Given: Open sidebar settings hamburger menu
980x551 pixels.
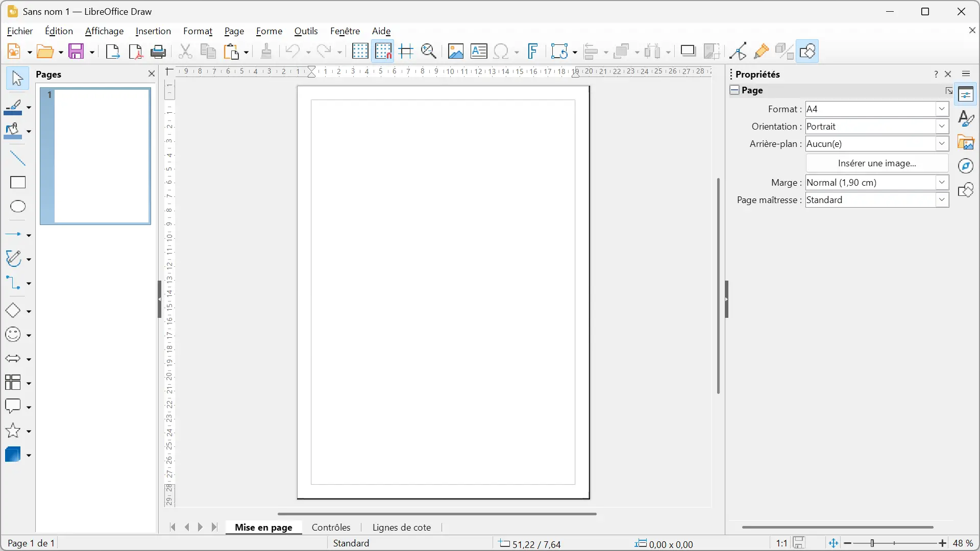Looking at the screenshot, I should pos(966,74).
